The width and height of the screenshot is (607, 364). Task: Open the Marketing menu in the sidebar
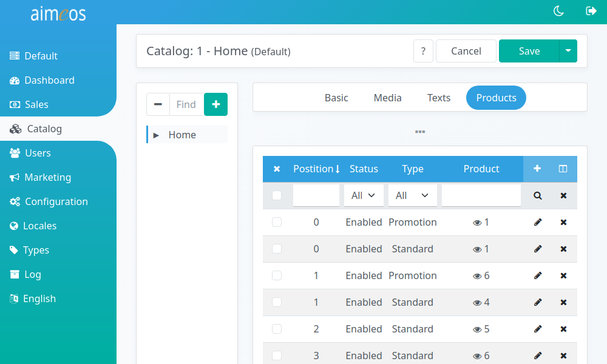[47, 177]
